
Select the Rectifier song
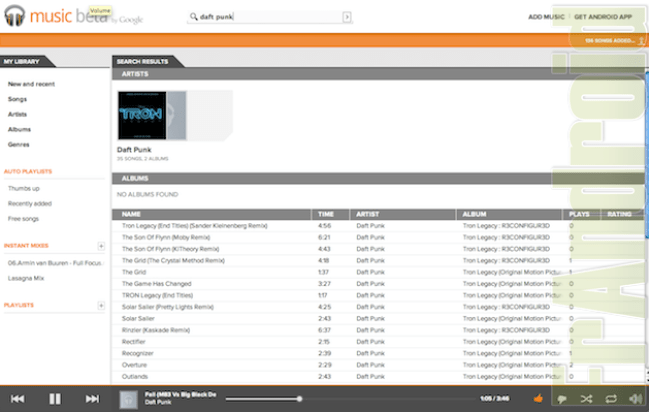click(134, 342)
